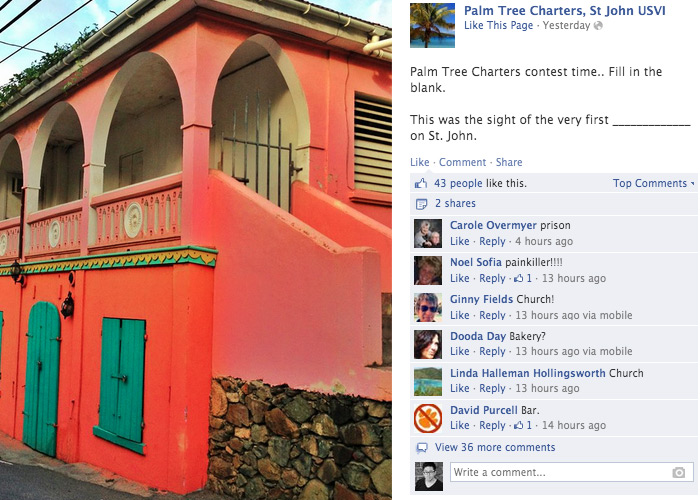Open the Top Comments sort dropdown
The height and width of the screenshot is (500, 700).
coord(654,183)
